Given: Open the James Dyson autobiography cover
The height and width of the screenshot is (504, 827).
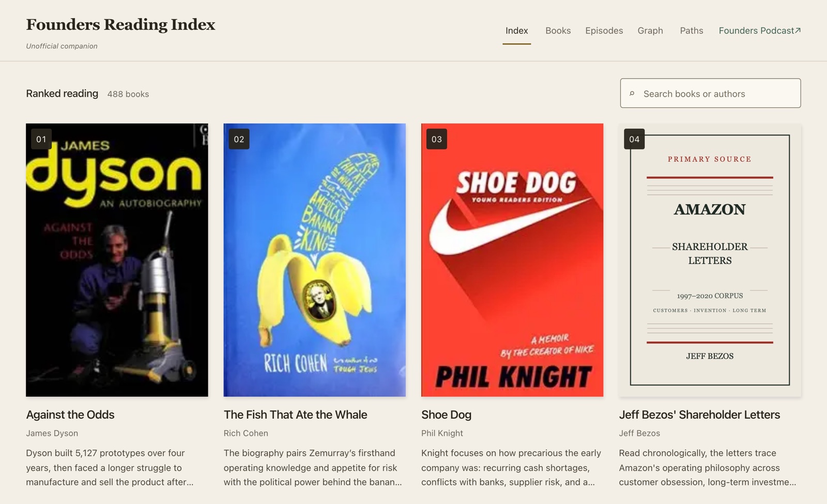Looking at the screenshot, I should (117, 260).
